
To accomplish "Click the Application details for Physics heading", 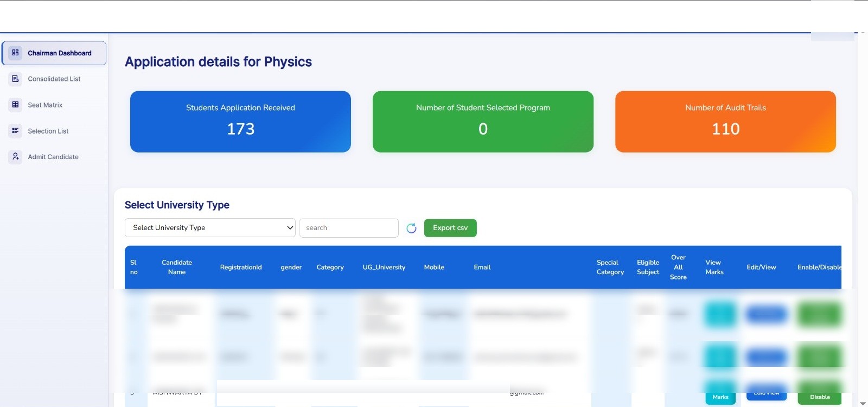I will (218, 62).
